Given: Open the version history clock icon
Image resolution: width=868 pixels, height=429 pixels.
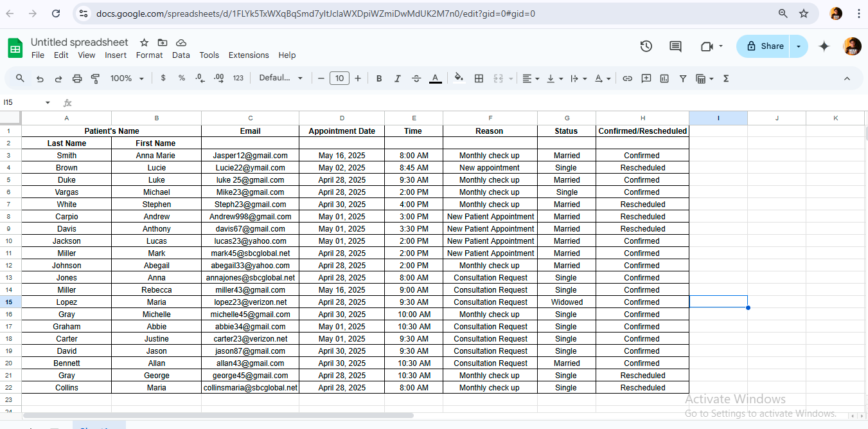Looking at the screenshot, I should click(646, 46).
